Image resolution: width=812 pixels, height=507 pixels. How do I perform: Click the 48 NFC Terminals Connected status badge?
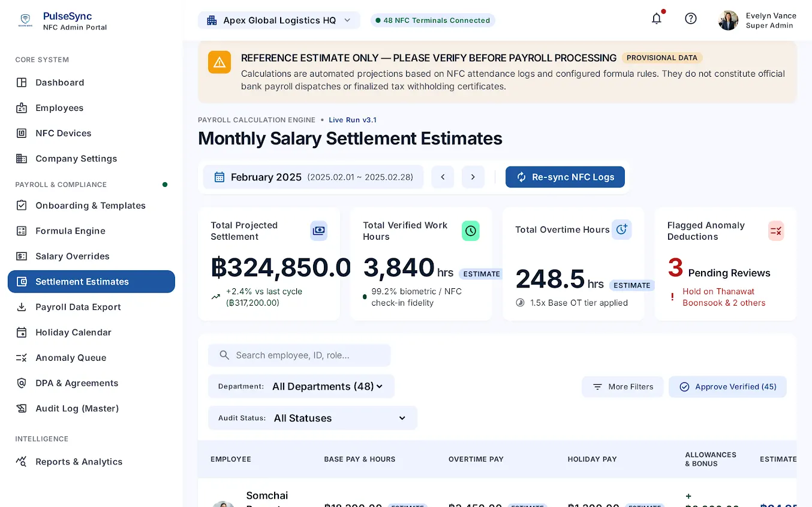432,20
